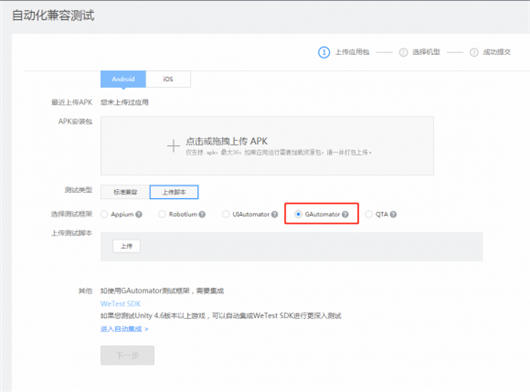Open help icon next to QTA
Screen dimensions: 530x392
point(393,214)
